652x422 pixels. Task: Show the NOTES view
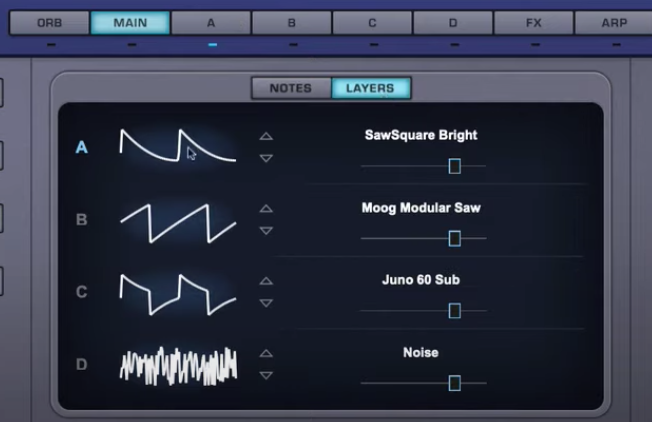tap(291, 88)
